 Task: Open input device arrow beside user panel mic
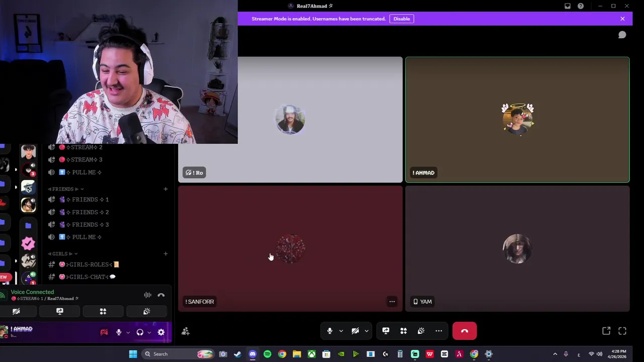(128, 332)
